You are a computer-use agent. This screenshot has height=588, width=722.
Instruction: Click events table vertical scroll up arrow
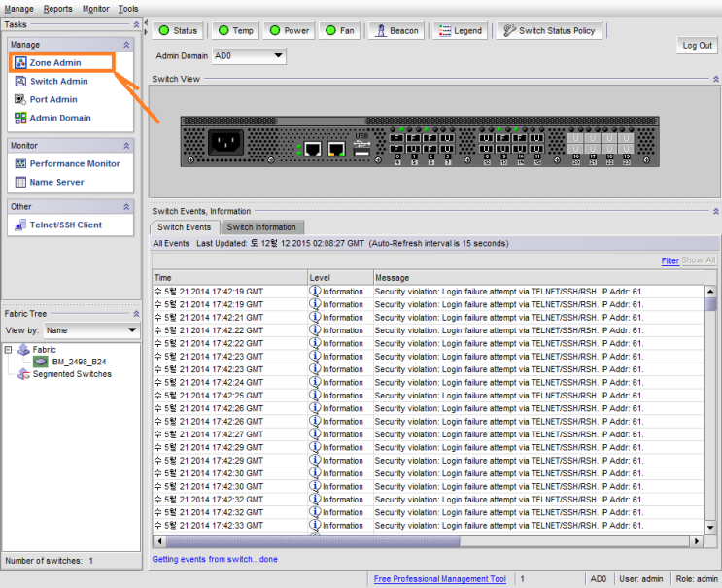pos(710,291)
